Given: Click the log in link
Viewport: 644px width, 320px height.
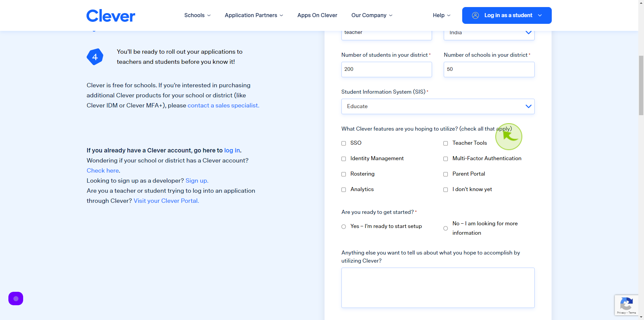Looking at the screenshot, I should coord(232,150).
